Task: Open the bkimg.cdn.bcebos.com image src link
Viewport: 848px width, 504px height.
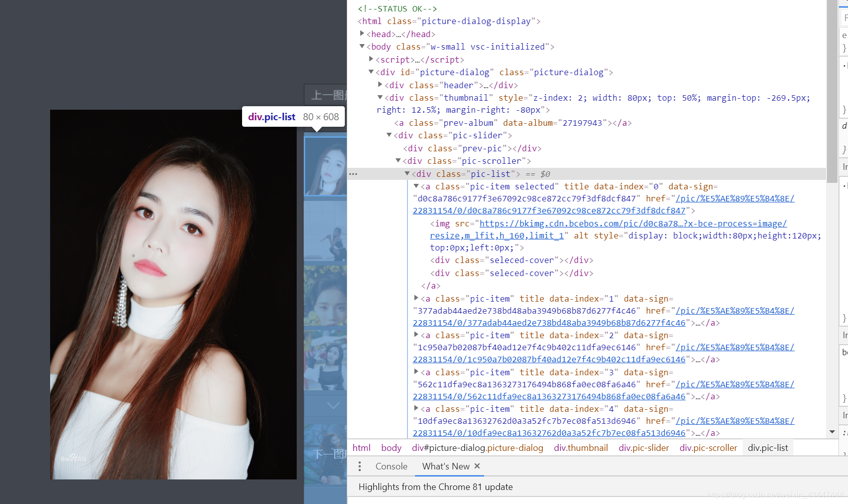Action: click(608, 229)
